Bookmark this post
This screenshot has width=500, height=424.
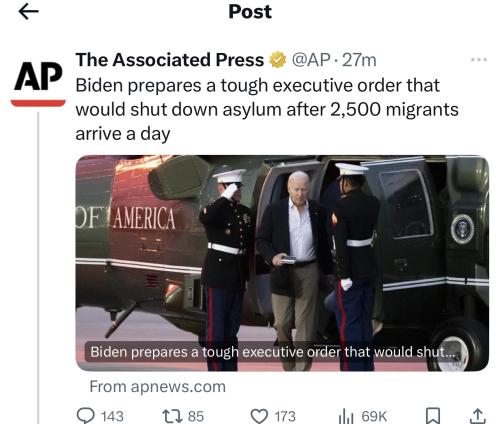pos(433,416)
